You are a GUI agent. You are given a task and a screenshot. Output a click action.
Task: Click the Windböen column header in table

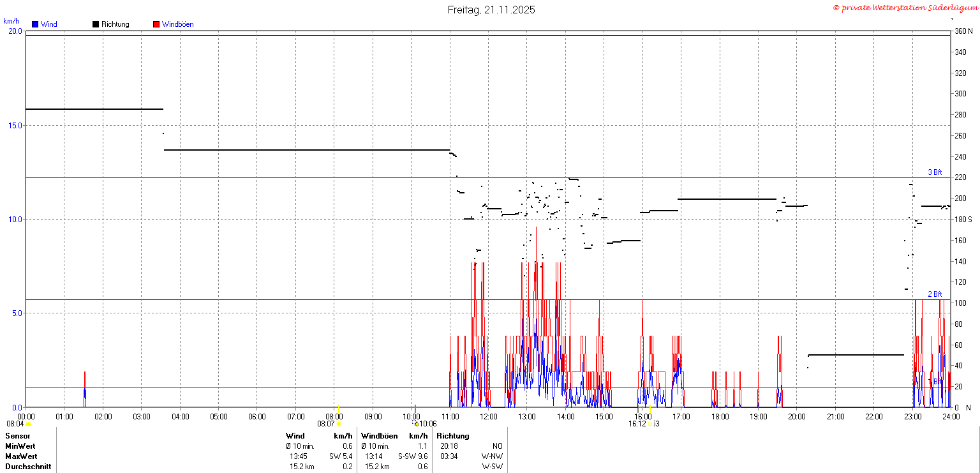click(x=379, y=436)
